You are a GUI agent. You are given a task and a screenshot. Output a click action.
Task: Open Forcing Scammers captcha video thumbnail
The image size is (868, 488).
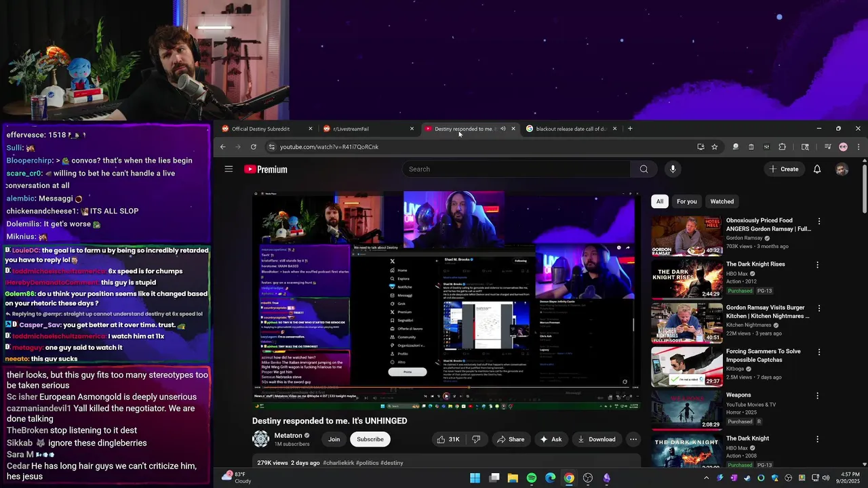click(687, 367)
